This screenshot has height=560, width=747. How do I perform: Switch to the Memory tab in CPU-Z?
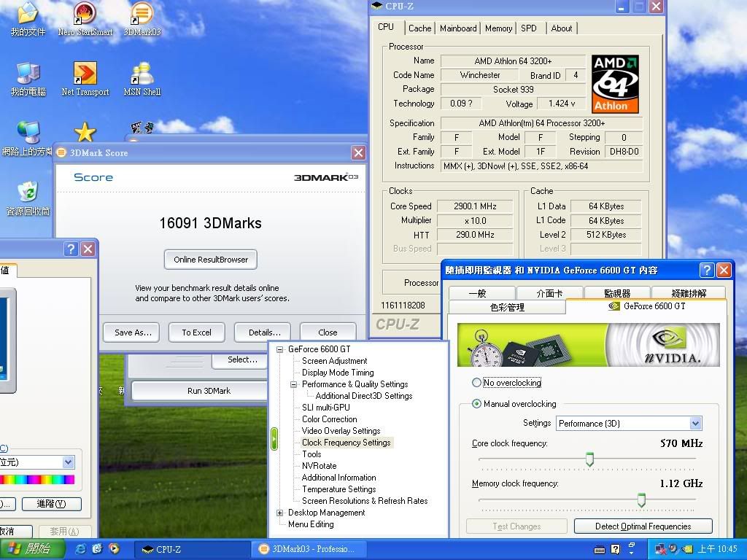click(x=498, y=28)
